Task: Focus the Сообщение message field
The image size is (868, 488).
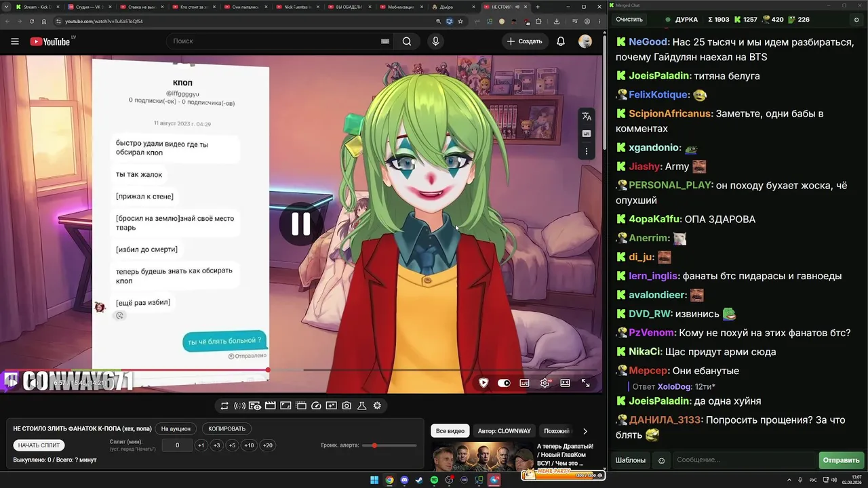Action: click(x=745, y=460)
